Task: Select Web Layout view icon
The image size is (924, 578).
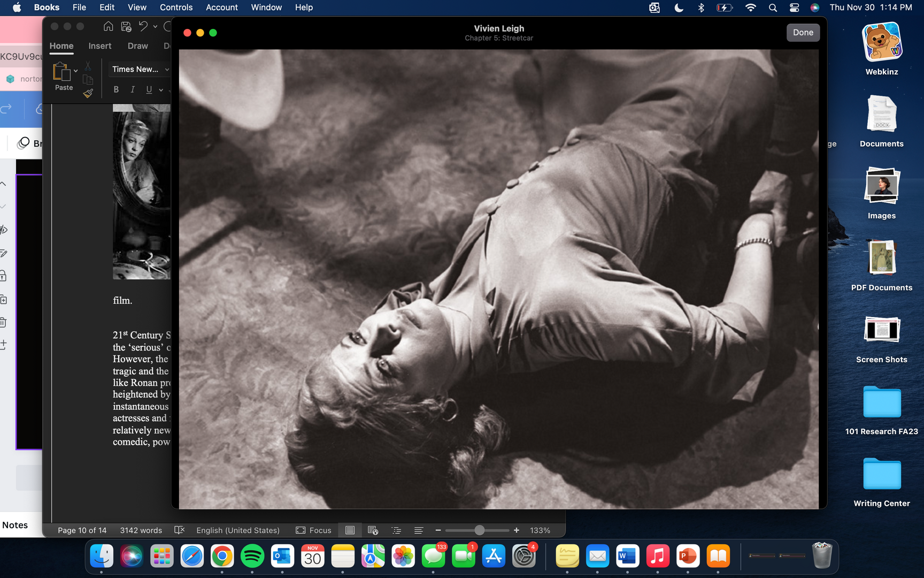Action: 373,530
